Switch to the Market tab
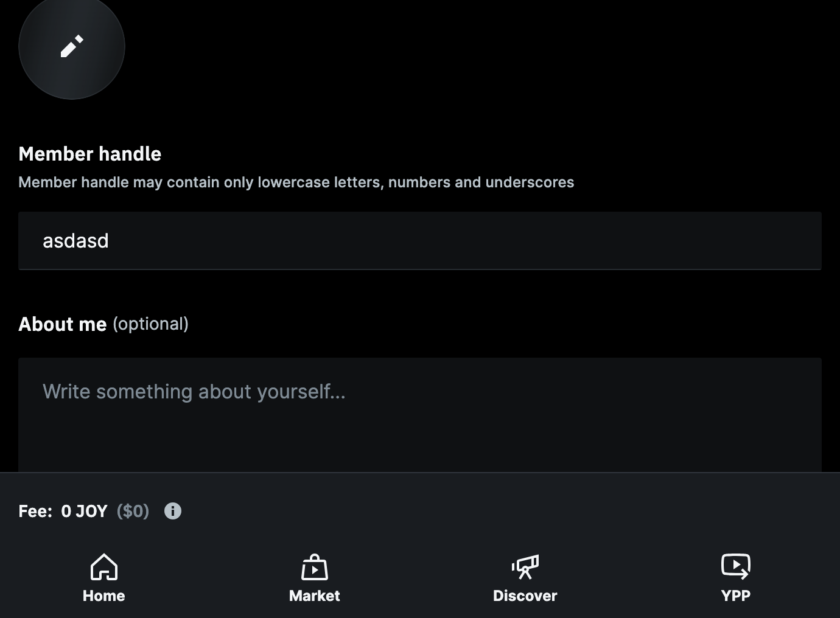The width and height of the screenshot is (840, 618). [x=314, y=578]
